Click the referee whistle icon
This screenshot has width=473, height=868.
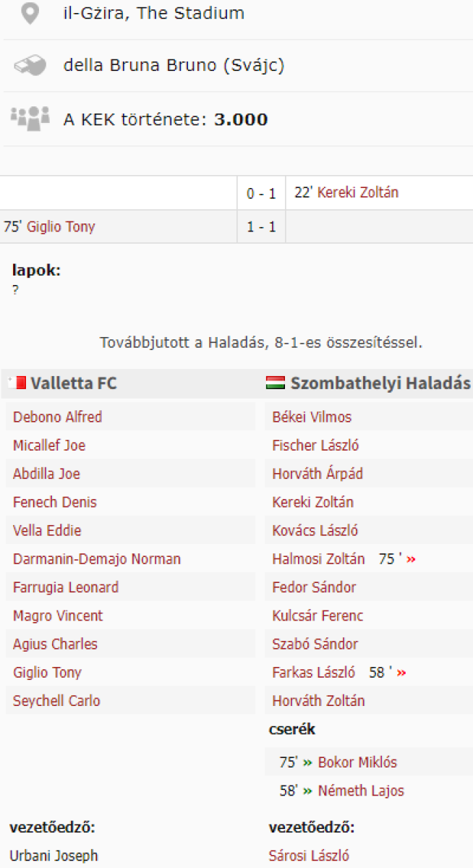[30, 65]
